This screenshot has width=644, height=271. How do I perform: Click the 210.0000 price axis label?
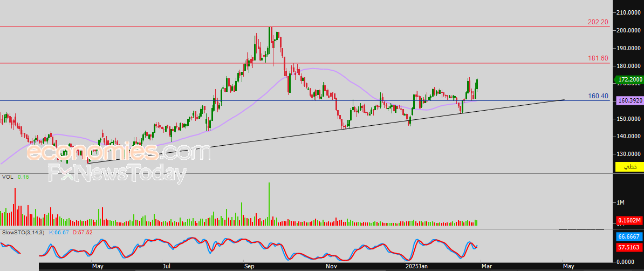tap(629, 12)
